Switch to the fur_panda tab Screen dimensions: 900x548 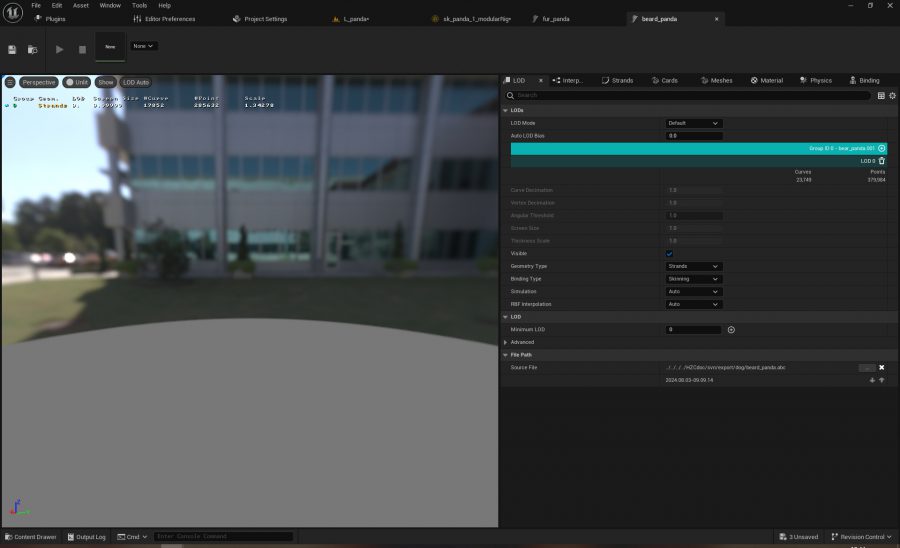tap(551, 19)
